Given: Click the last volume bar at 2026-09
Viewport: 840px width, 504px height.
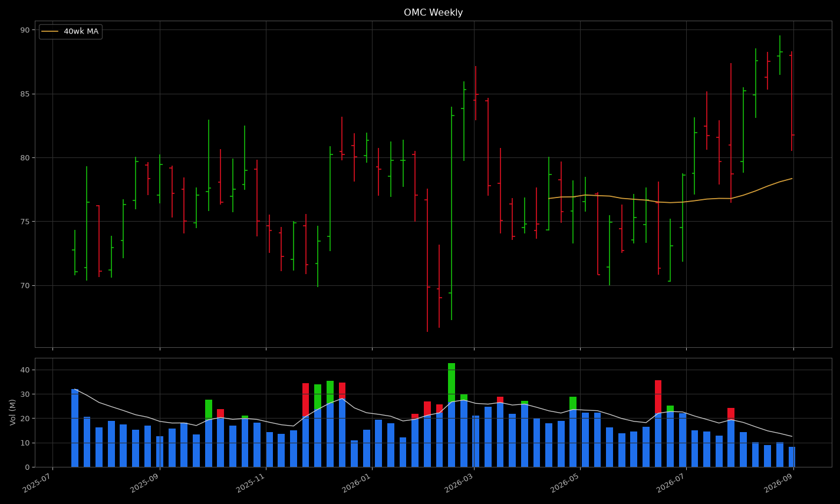Looking at the screenshot, I should (792, 457).
